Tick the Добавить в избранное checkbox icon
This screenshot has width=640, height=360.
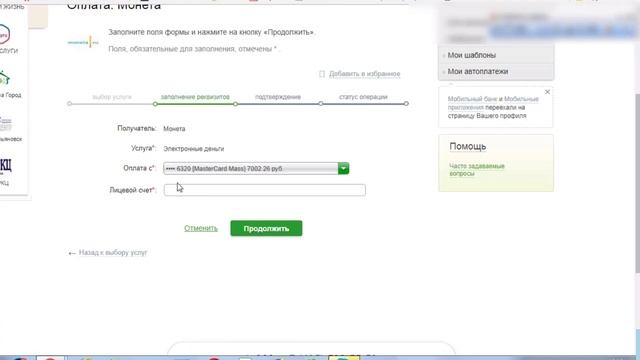(x=322, y=74)
